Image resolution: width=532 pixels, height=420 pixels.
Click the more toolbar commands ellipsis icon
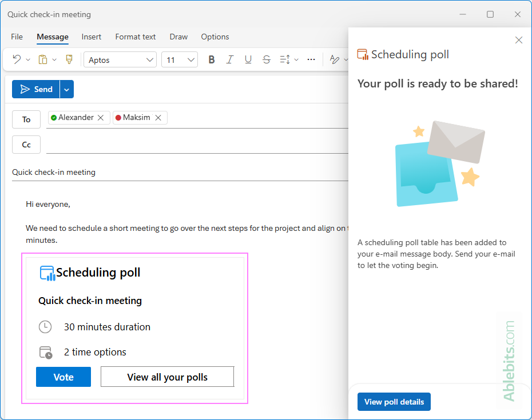click(311, 59)
